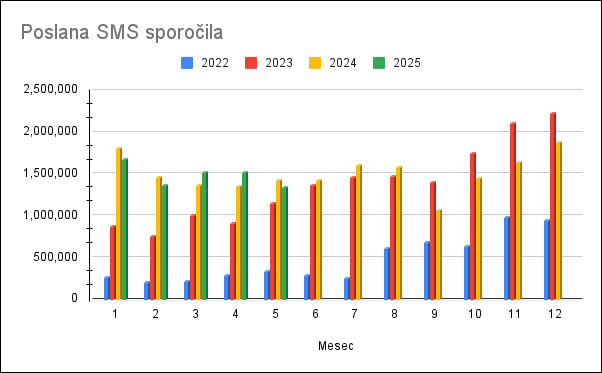Click the yellow 2024 bar for month 1
This screenshot has height=373, width=602.
pyautogui.click(x=119, y=223)
